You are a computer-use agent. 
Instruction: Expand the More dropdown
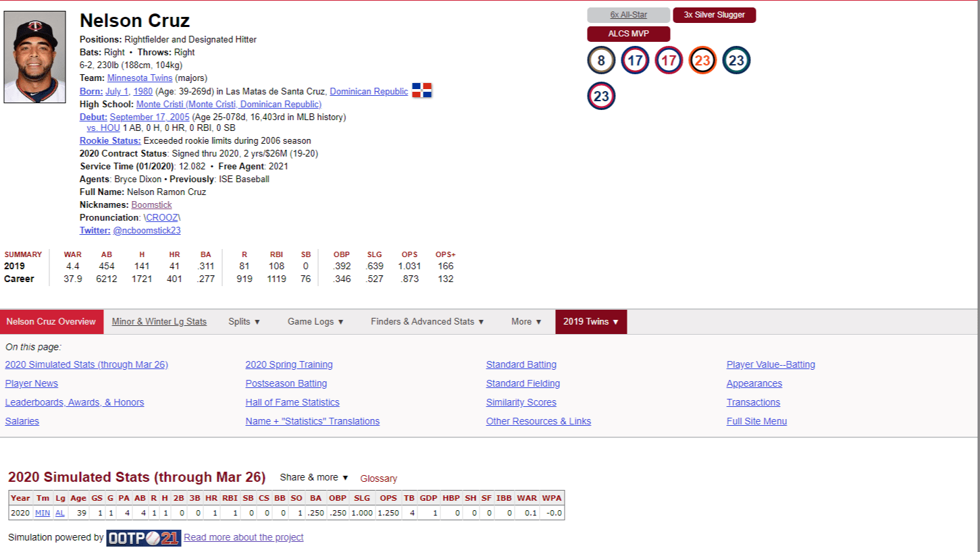tap(526, 322)
